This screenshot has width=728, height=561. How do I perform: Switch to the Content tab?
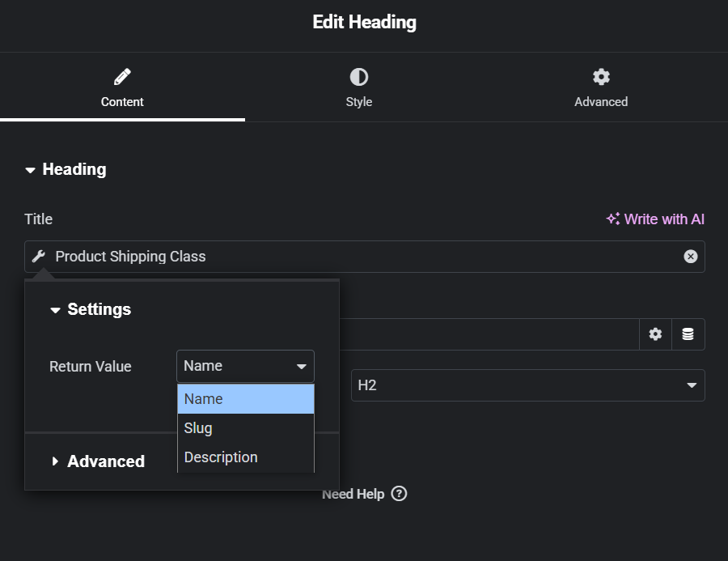pos(122,88)
